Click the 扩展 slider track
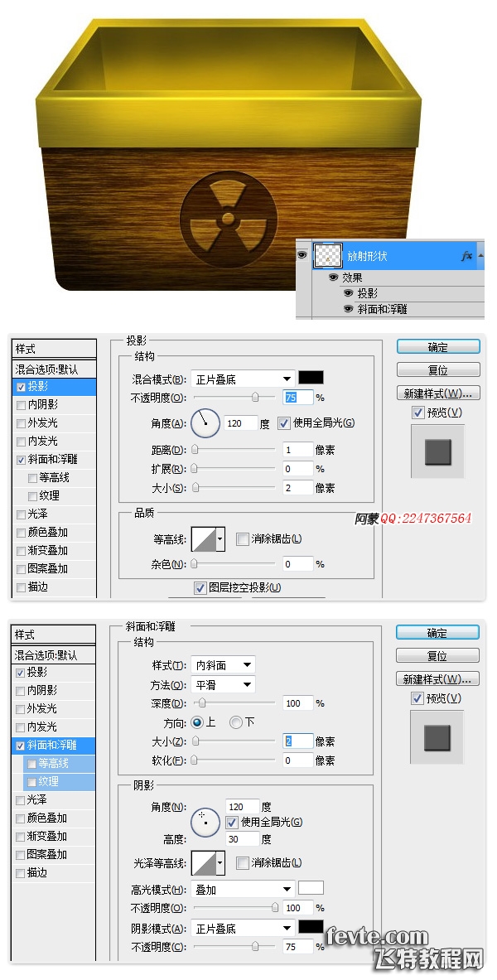This screenshot has width=497, height=980. (234, 468)
